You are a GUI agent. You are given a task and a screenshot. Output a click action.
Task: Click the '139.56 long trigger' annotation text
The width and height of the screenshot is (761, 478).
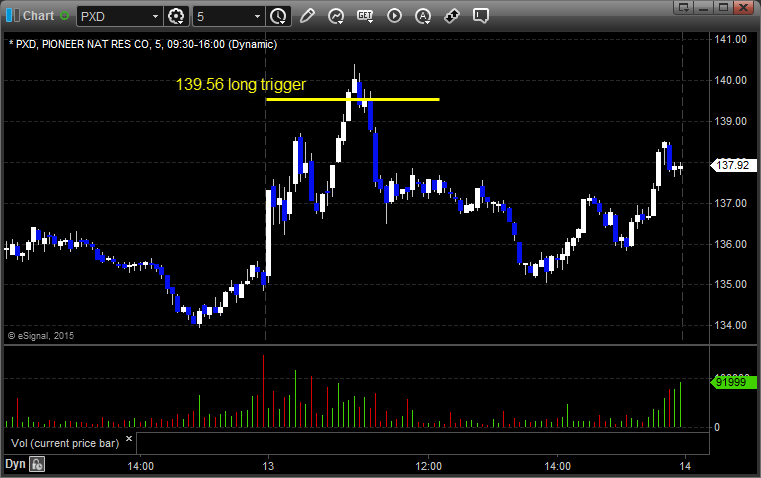coord(241,84)
